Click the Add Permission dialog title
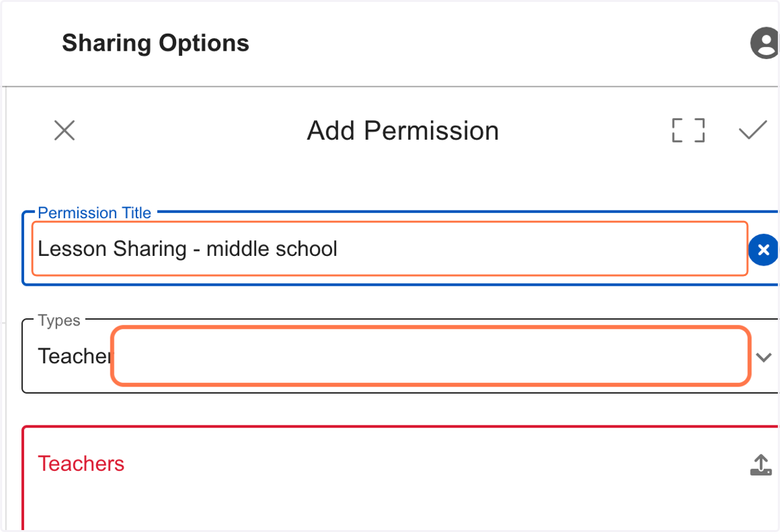The width and height of the screenshot is (780, 532). (403, 131)
